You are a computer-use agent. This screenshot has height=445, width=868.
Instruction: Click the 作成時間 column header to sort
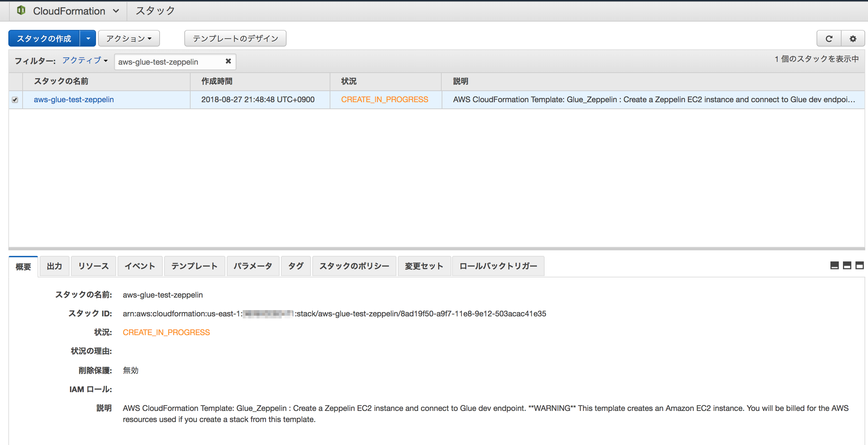(x=217, y=81)
